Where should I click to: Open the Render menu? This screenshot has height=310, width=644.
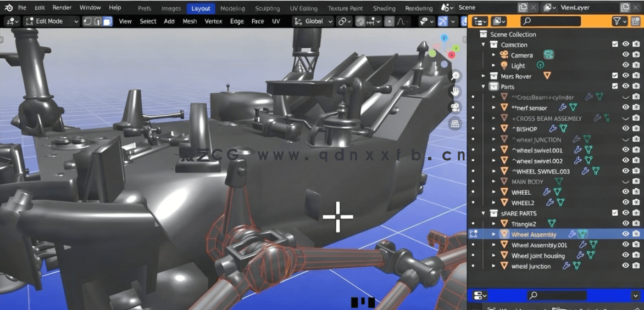point(62,7)
